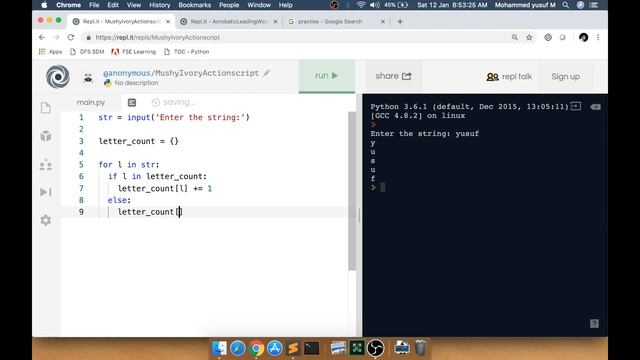The image size is (640, 360).
Task: Open Spotlight search in menu bar
Action: pos(566,5)
